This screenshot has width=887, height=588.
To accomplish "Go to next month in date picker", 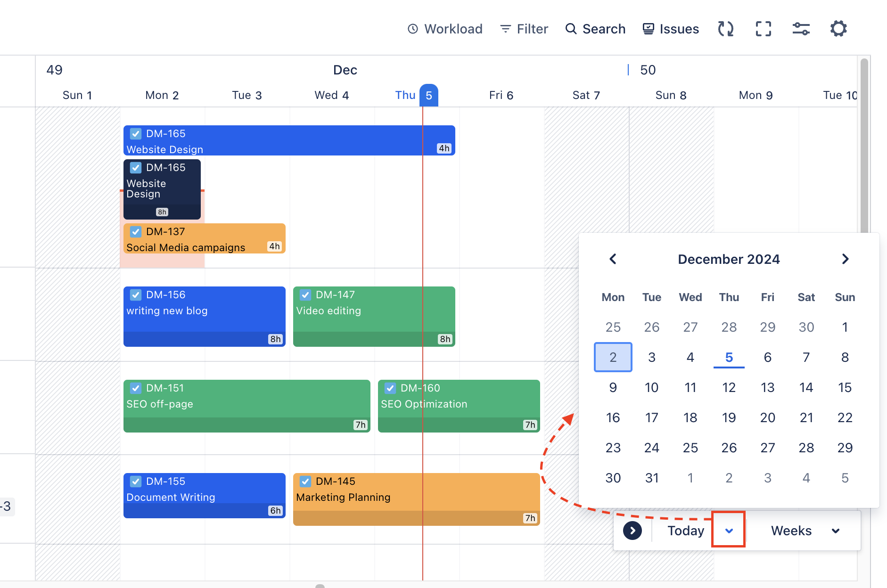I will tap(845, 259).
